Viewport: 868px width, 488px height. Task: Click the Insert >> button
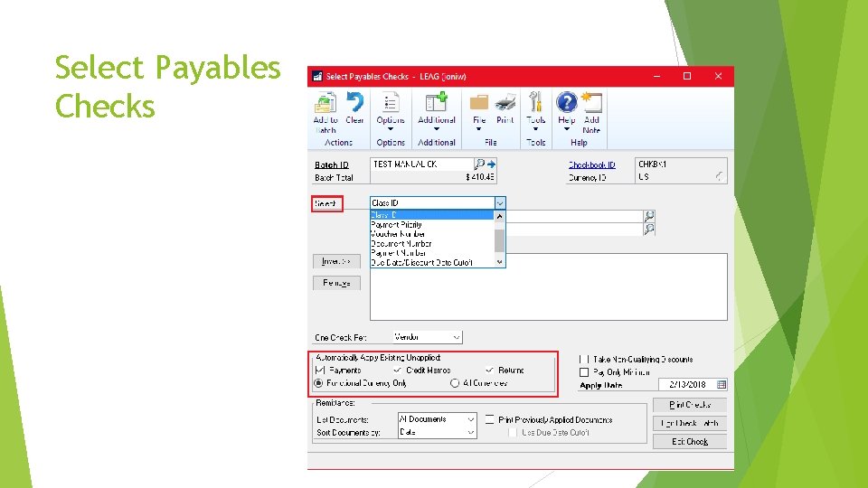coord(336,261)
